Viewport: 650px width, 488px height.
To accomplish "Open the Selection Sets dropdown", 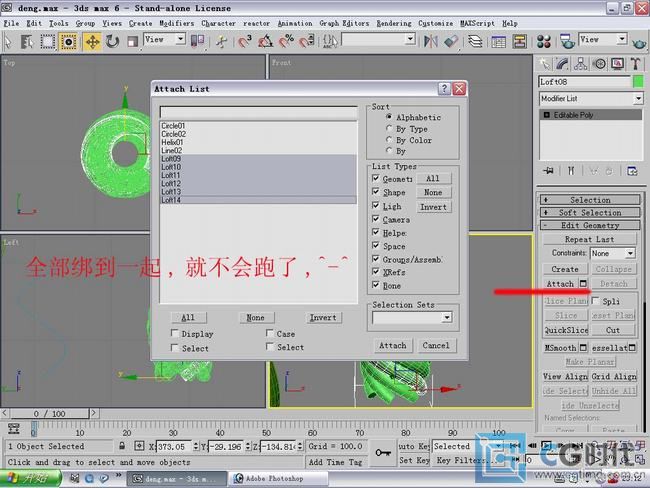I will pyautogui.click(x=446, y=318).
